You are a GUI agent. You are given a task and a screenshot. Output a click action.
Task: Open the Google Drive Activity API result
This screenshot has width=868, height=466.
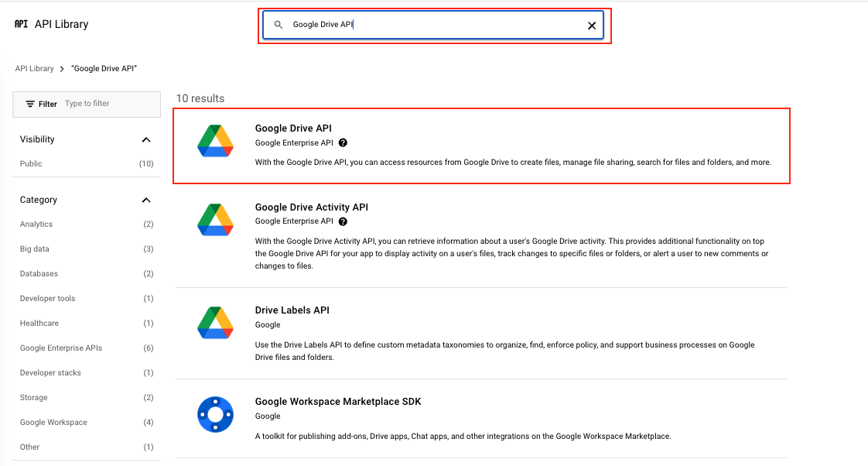(x=312, y=207)
